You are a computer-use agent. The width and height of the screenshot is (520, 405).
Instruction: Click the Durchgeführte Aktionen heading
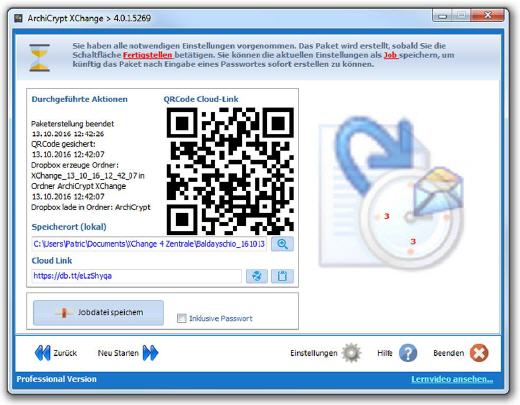[x=79, y=99]
